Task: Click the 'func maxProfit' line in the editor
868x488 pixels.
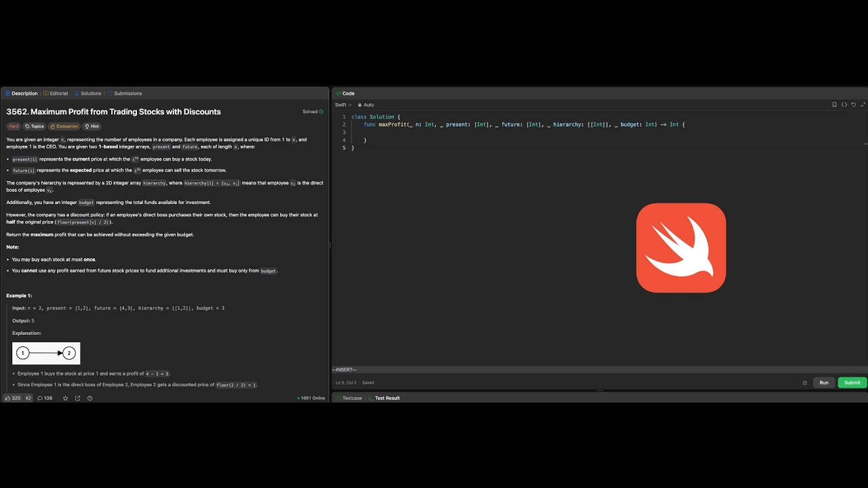Action: tap(524, 125)
